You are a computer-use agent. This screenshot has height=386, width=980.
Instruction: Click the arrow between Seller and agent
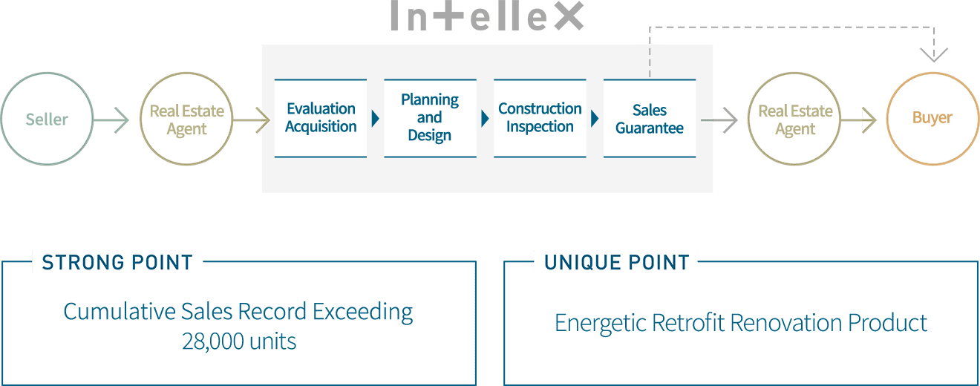pos(113,120)
